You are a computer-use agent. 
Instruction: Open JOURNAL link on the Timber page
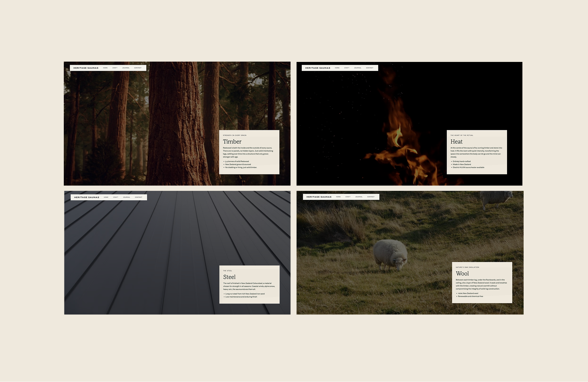coord(126,68)
